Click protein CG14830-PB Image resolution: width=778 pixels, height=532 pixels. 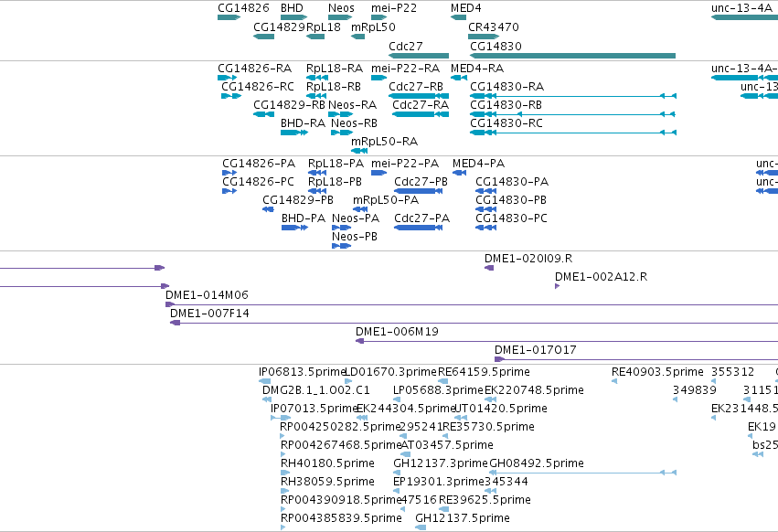point(485,209)
